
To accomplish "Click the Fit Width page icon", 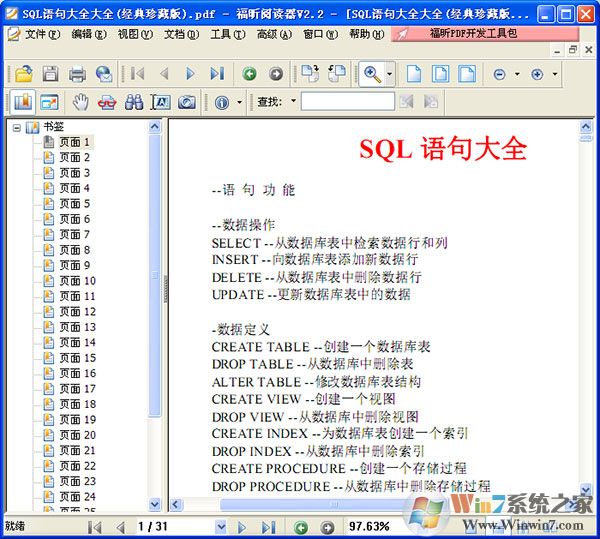I will (x=467, y=73).
